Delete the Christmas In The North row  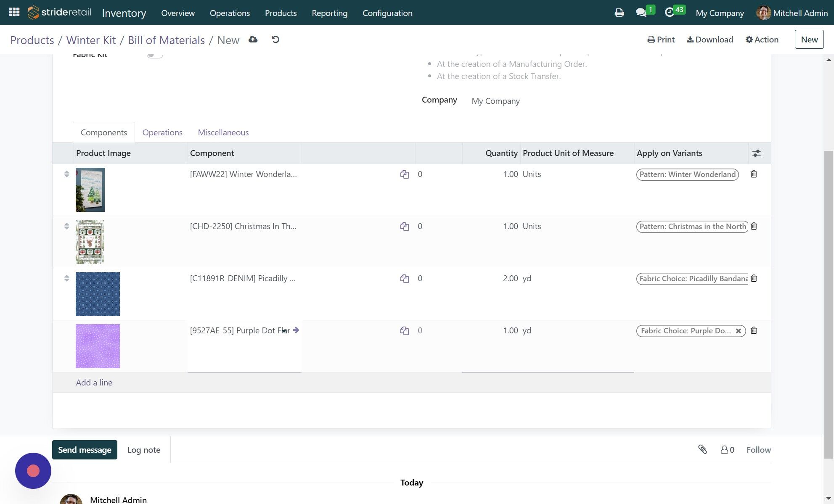pyautogui.click(x=754, y=226)
